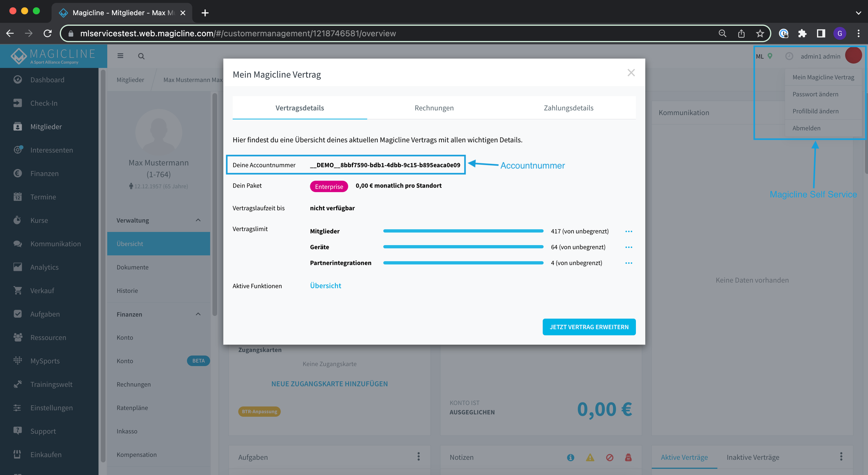Screen dimensions: 868x475
Task: Click the Mitglieder breadcrumb
Action: (x=130, y=80)
